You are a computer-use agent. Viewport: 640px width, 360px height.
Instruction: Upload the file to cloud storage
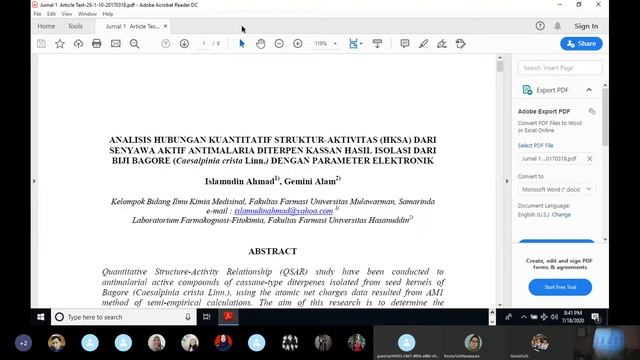pos(78,44)
